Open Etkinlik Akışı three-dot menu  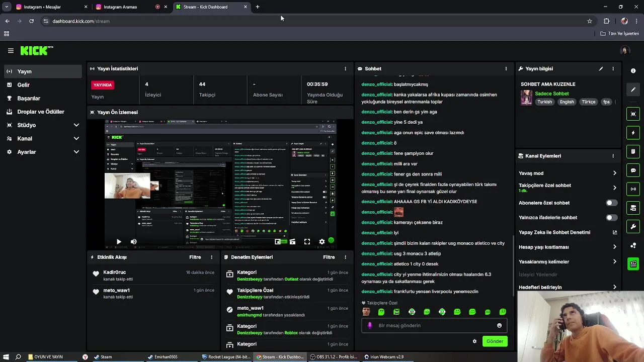point(211,257)
